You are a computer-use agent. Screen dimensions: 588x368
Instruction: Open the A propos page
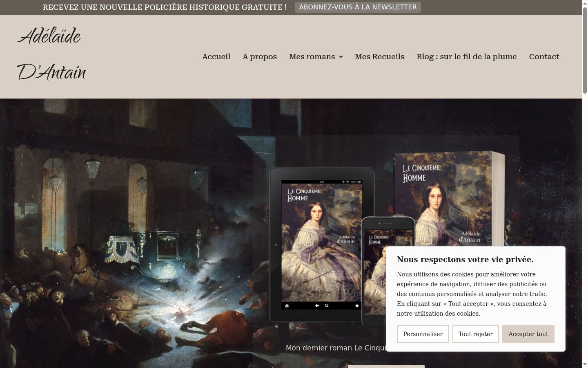pos(260,57)
